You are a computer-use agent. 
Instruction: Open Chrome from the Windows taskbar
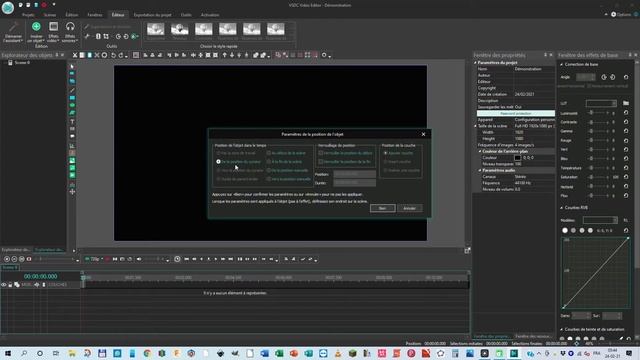coord(147,353)
